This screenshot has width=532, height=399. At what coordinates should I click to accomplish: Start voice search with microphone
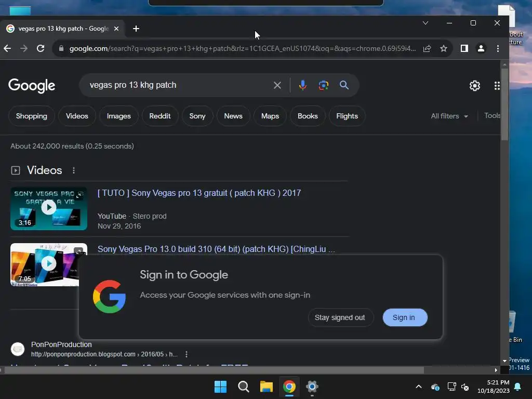click(x=303, y=85)
